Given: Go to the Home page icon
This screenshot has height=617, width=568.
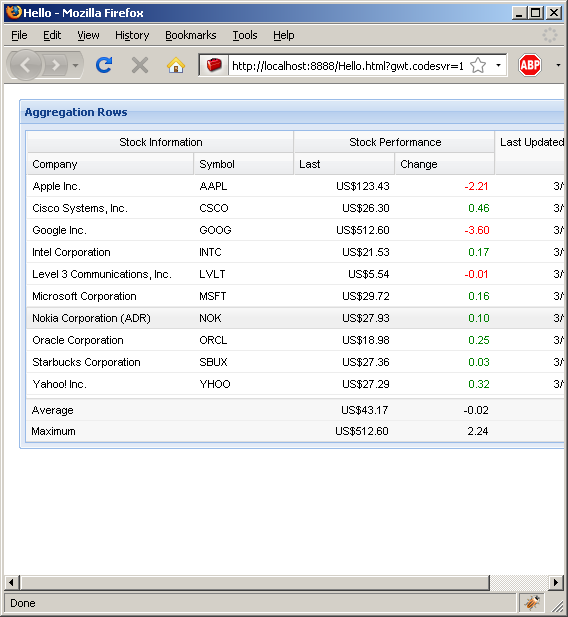Looking at the screenshot, I should pos(176,65).
